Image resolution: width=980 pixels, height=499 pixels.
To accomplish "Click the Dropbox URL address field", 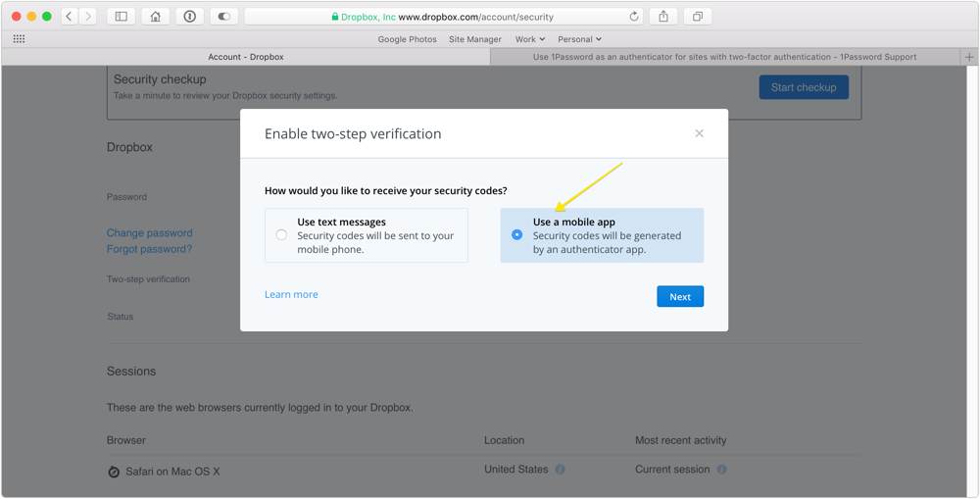I will click(x=444, y=17).
